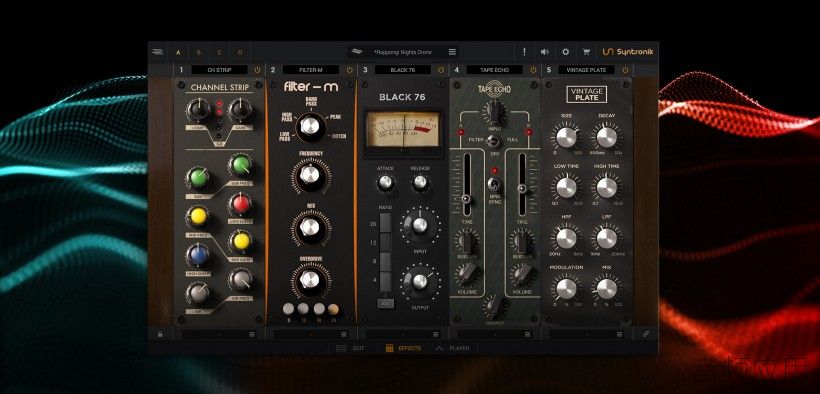Click the link chain icon at bottom right
The image size is (820, 394).
[x=645, y=333]
